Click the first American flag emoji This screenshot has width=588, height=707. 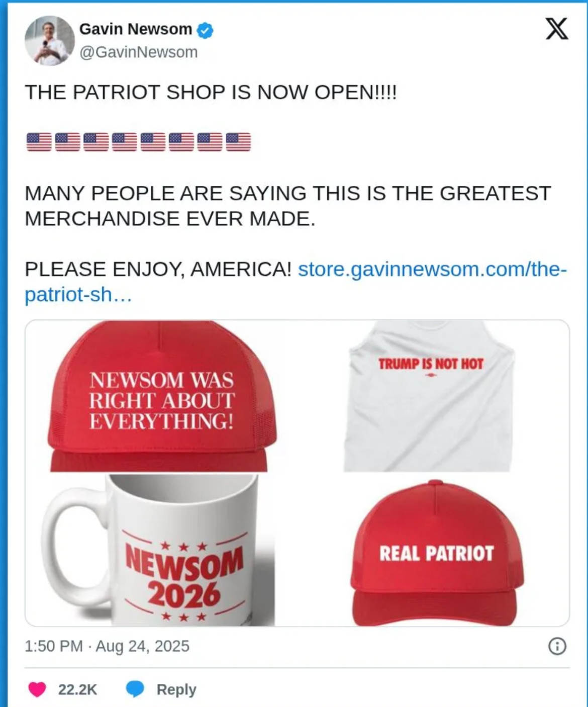click(x=39, y=142)
